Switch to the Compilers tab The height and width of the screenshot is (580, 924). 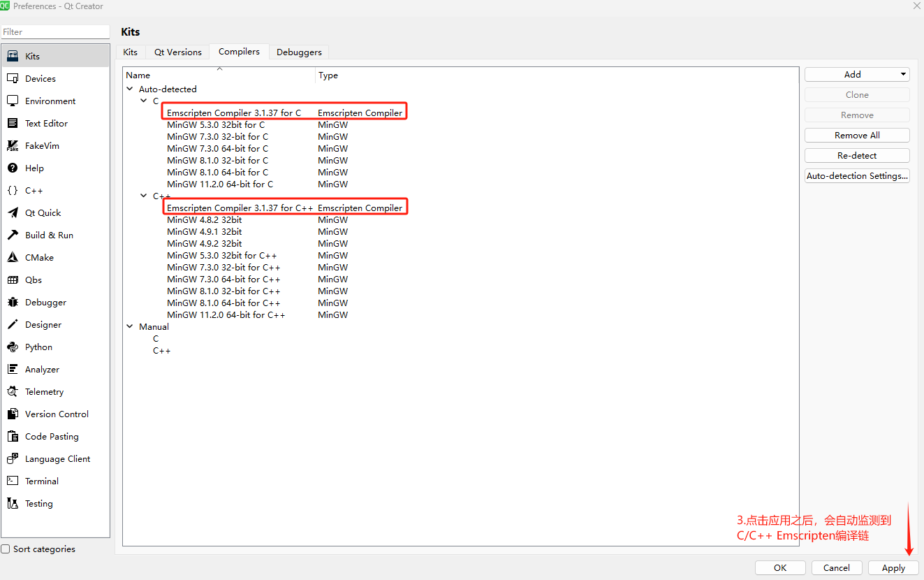pyautogui.click(x=239, y=52)
